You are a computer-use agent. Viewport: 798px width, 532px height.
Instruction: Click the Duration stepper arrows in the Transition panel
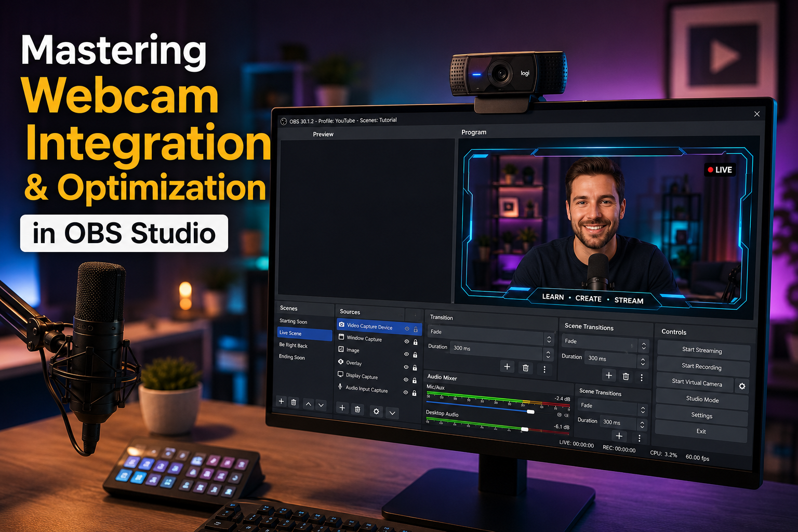coord(548,354)
